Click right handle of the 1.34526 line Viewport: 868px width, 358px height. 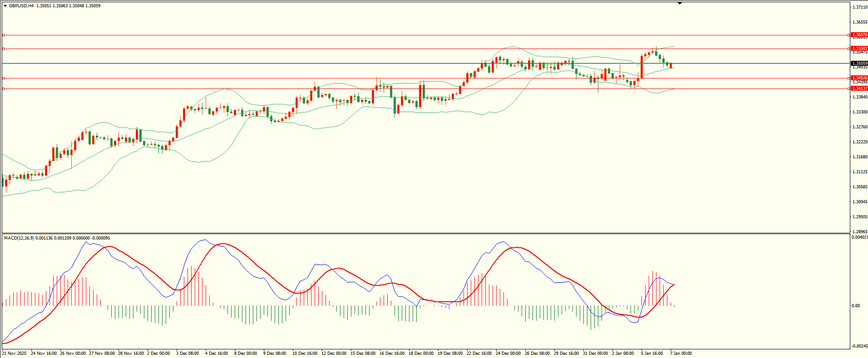(x=849, y=78)
